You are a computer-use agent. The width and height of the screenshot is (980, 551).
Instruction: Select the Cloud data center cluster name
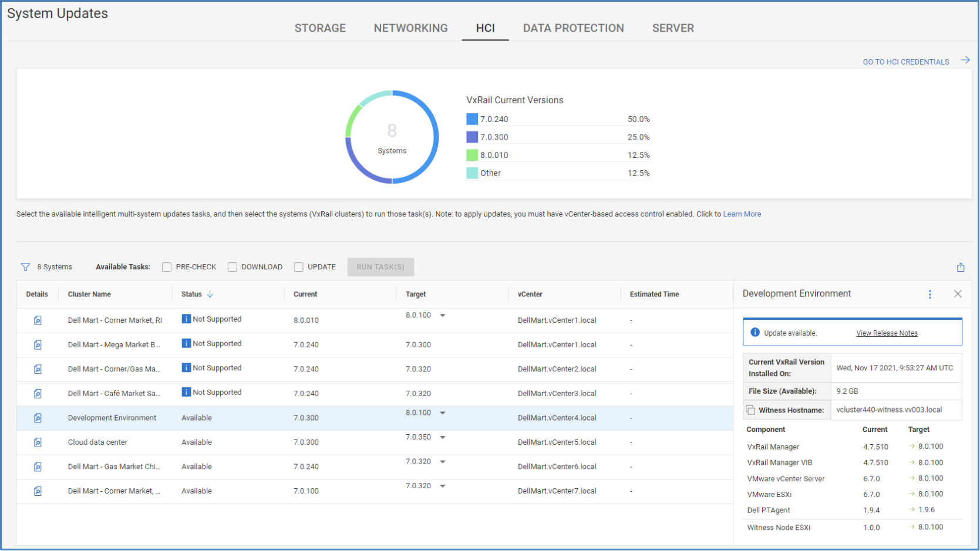click(97, 442)
